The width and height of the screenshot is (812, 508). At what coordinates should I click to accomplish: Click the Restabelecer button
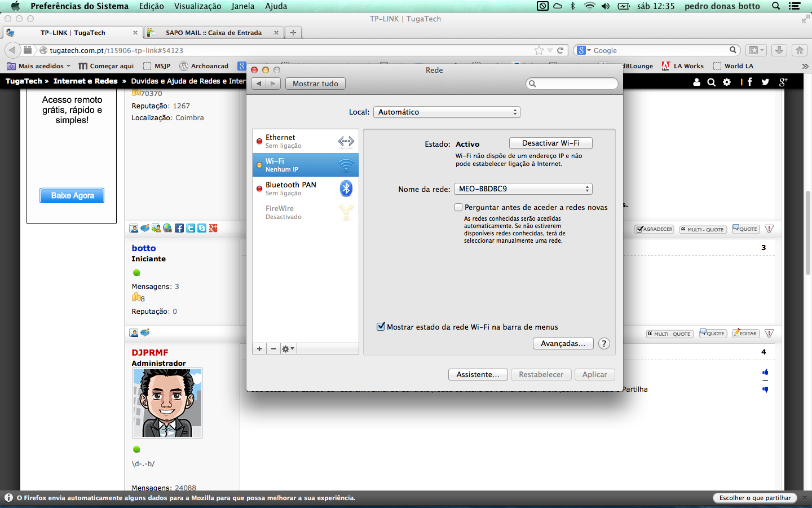coord(541,374)
